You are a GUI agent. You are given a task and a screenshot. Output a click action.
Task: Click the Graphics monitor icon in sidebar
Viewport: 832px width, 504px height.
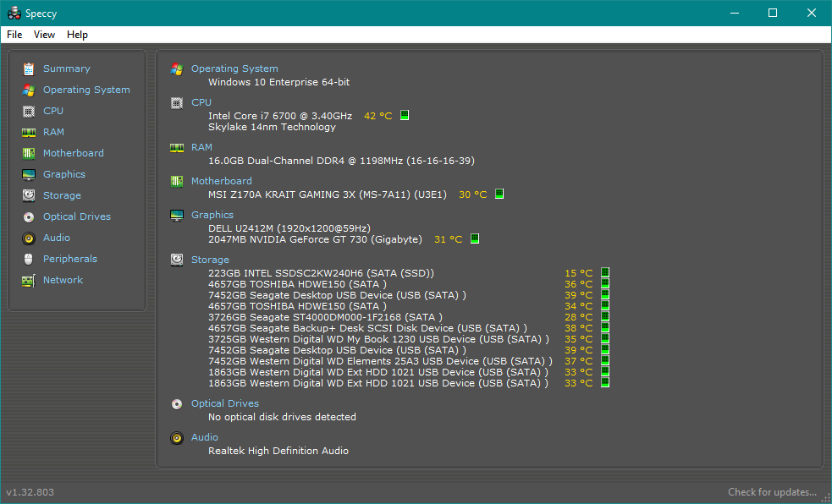pyautogui.click(x=29, y=174)
